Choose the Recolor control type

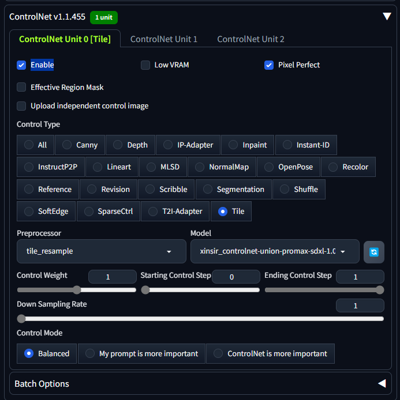coord(348,167)
